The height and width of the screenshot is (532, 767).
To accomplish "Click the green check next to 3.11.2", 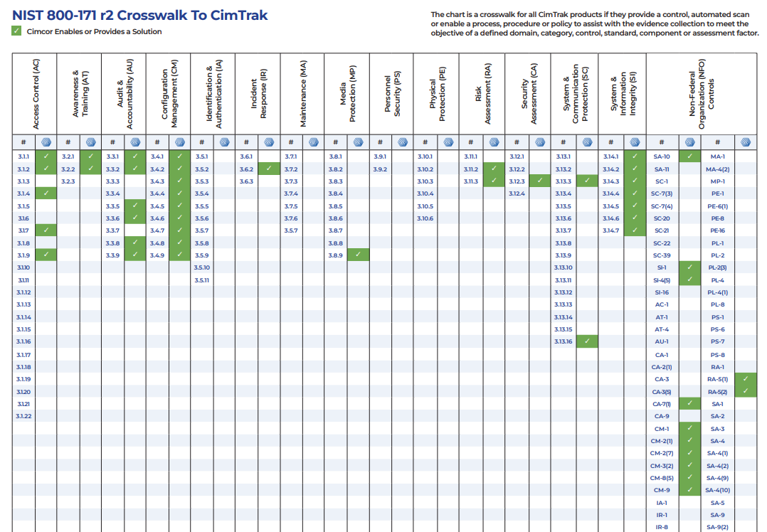I will [x=494, y=169].
